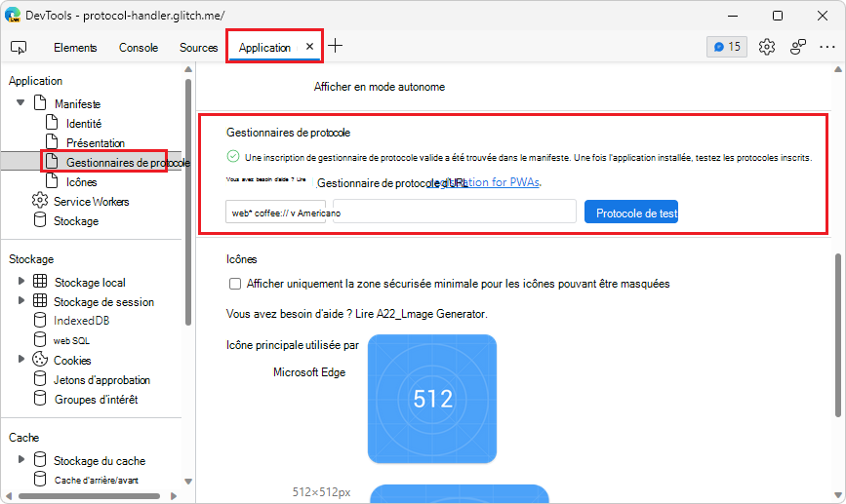Select the Présentation item

(96, 143)
